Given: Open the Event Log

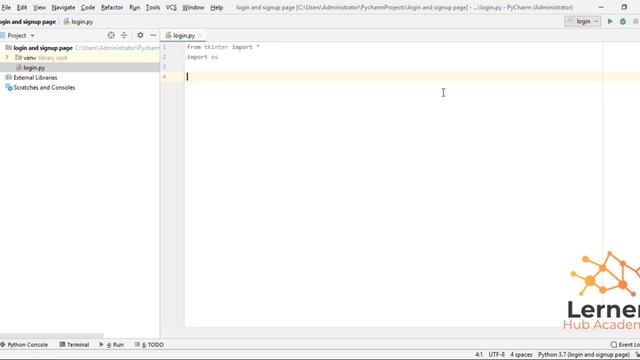Looking at the screenshot, I should 625,344.
